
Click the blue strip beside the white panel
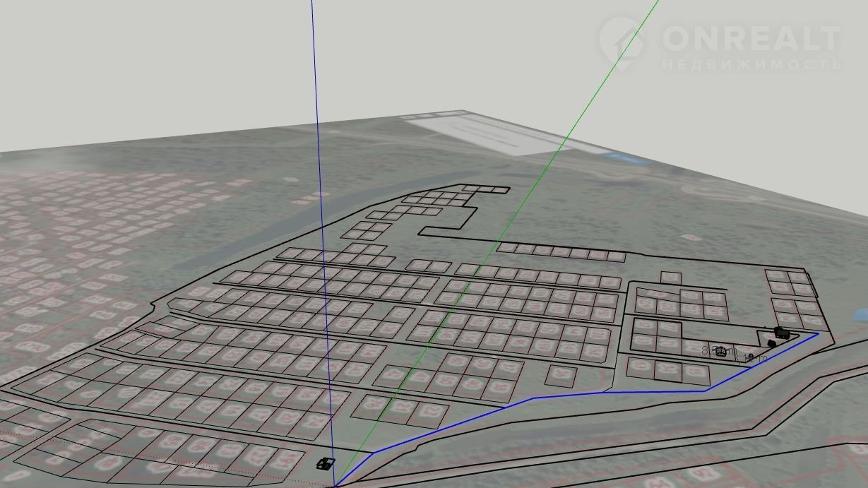(625, 157)
